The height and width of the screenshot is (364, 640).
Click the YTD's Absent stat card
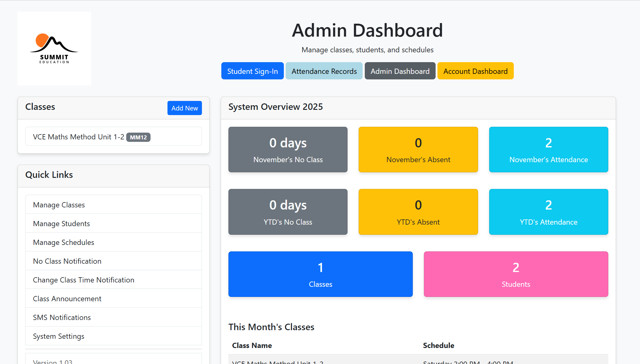[x=418, y=212]
